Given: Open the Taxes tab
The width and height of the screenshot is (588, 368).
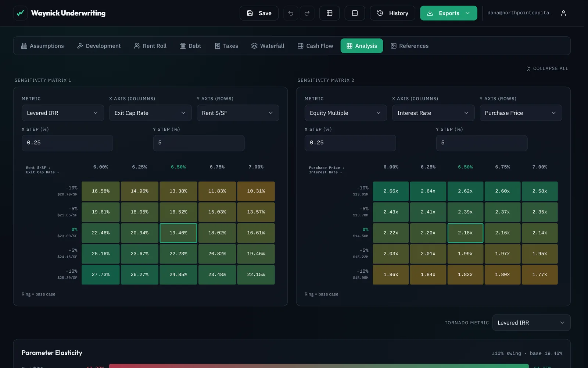Looking at the screenshot, I should 226,46.
